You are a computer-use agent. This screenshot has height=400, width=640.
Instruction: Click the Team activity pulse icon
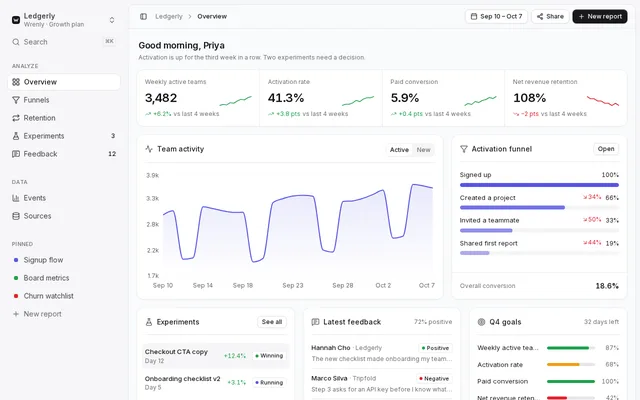[x=149, y=149]
